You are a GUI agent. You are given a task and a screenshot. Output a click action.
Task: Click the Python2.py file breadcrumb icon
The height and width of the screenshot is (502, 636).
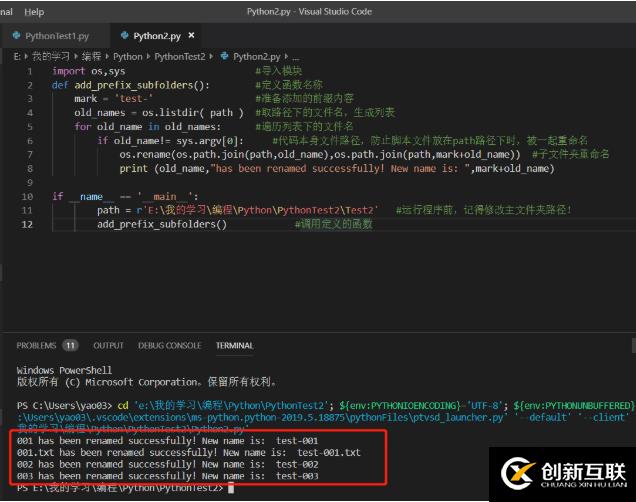(x=224, y=57)
